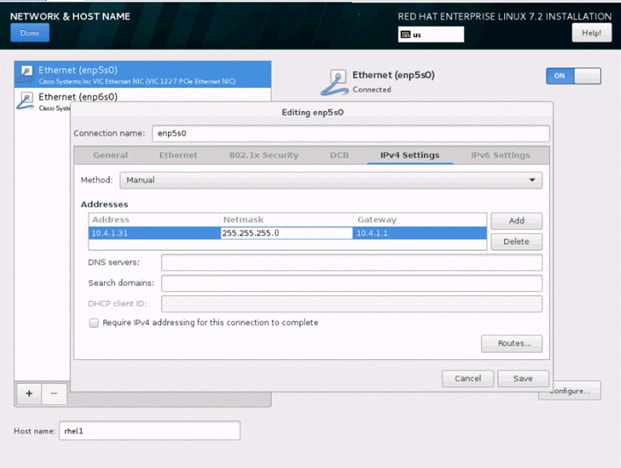The width and height of the screenshot is (621, 468).
Task: Edit the Connection name field
Action: 351,133
